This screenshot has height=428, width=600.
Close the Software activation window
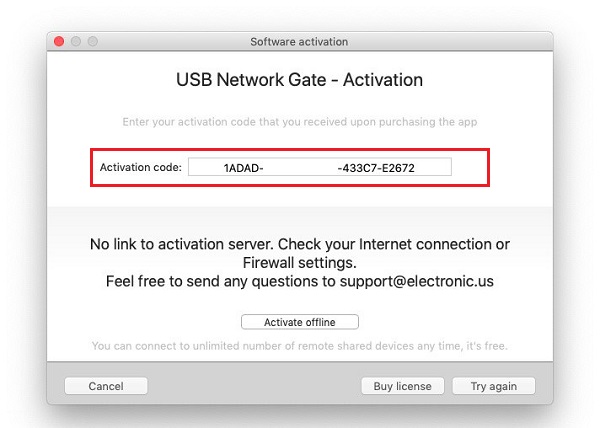click(x=59, y=41)
